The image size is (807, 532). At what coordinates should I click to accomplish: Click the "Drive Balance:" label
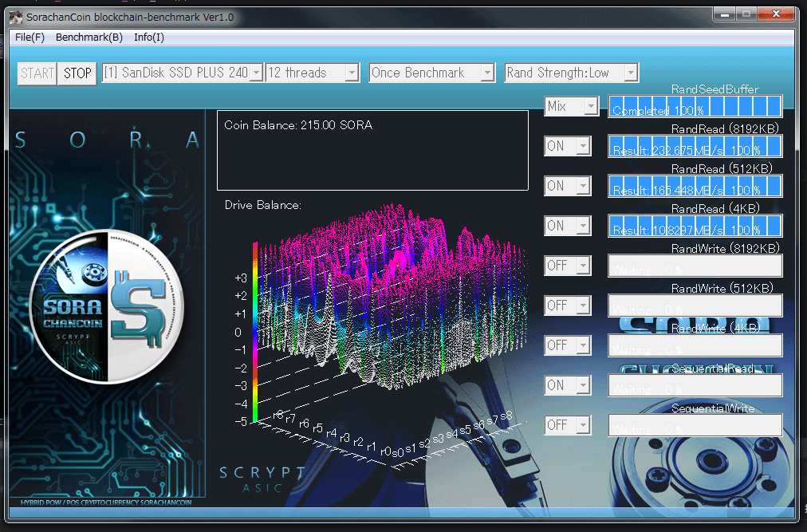[x=263, y=205]
